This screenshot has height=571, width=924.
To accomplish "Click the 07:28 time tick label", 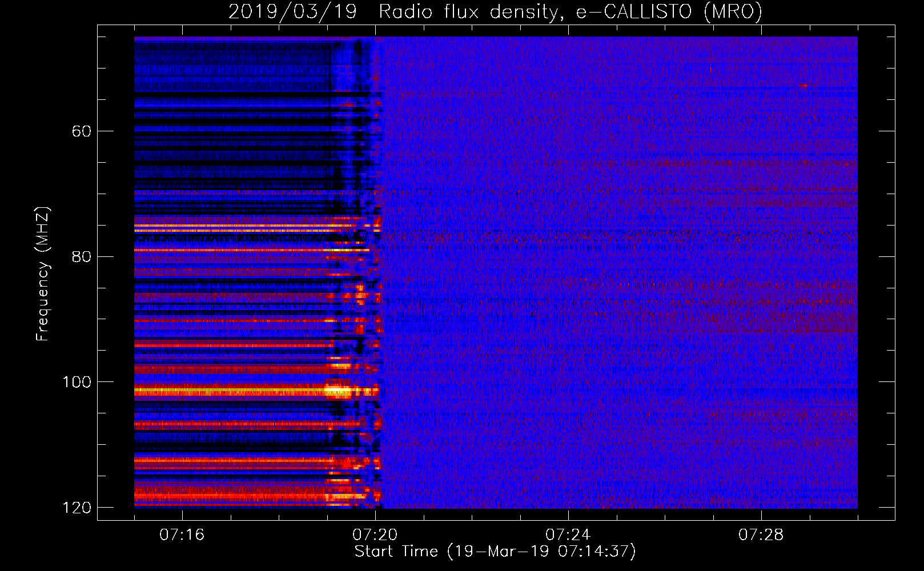I will 761,535.
